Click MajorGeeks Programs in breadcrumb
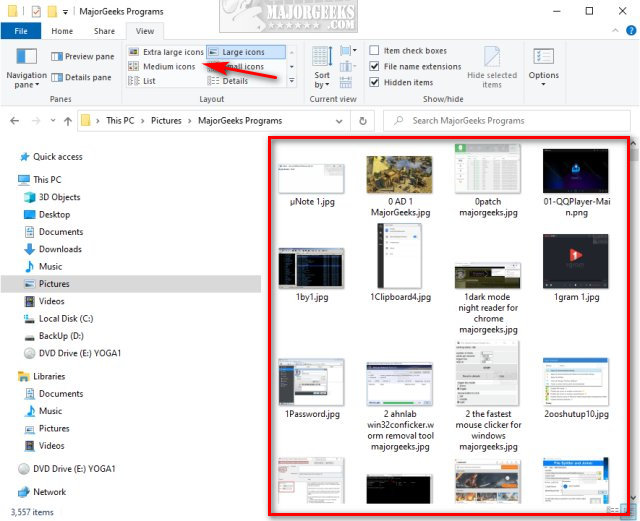The width and height of the screenshot is (640, 521). pos(240,121)
